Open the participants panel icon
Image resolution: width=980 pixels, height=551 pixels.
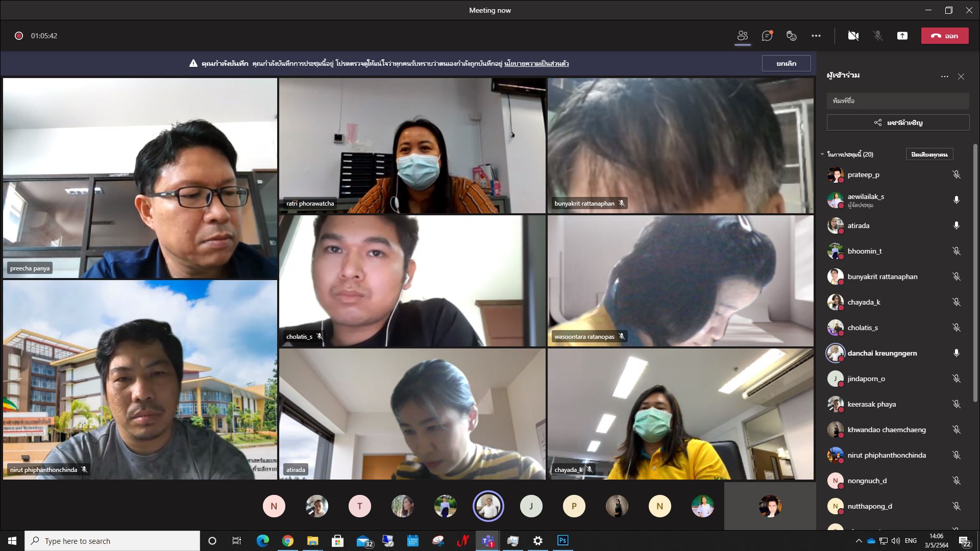coord(742,36)
